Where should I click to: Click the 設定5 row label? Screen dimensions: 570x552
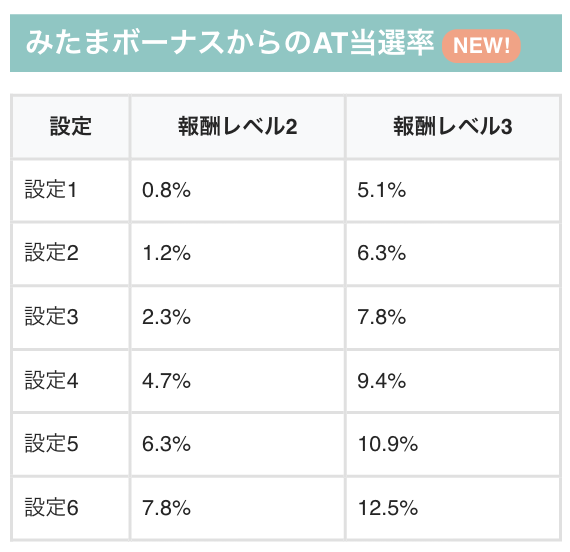71,444
